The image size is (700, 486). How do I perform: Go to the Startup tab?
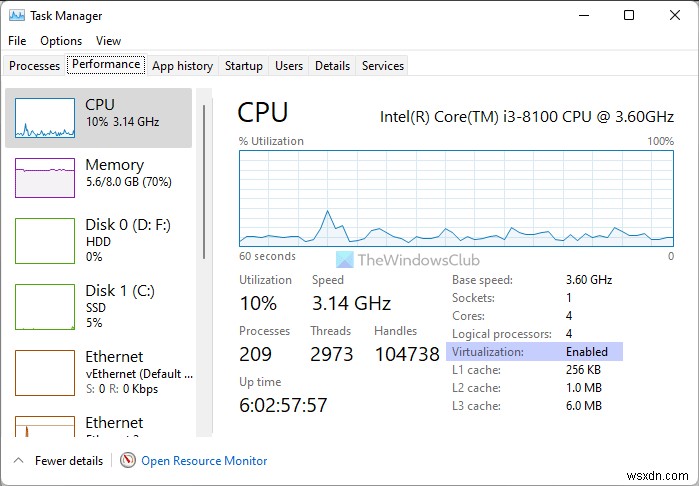click(x=244, y=66)
